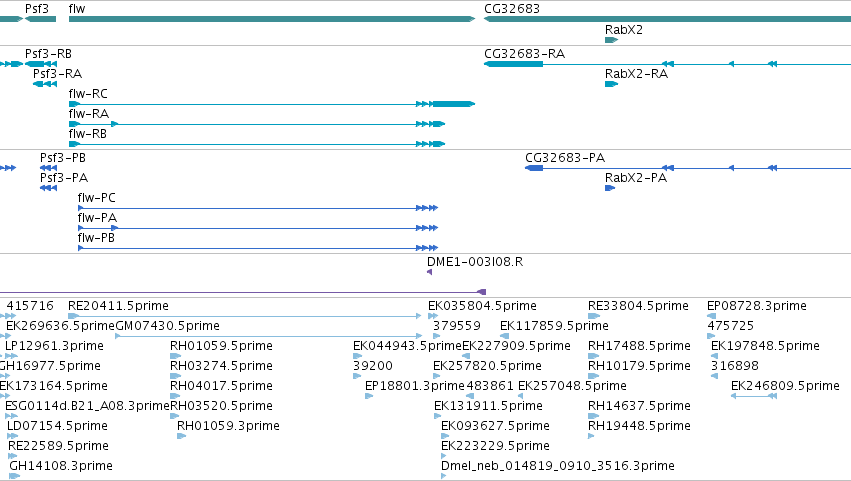Select the EK035804.5prime label
Viewport: 851px width, 481px height.
482,306
